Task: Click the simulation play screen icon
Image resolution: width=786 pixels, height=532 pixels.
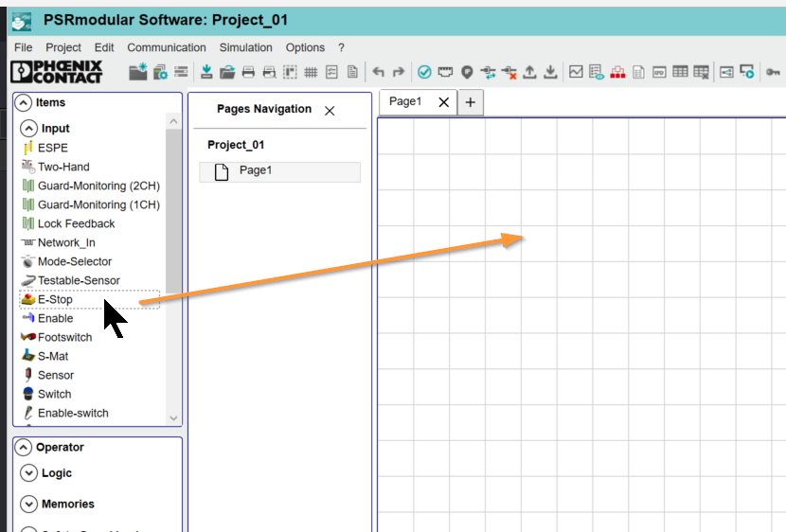Action: click(747, 72)
